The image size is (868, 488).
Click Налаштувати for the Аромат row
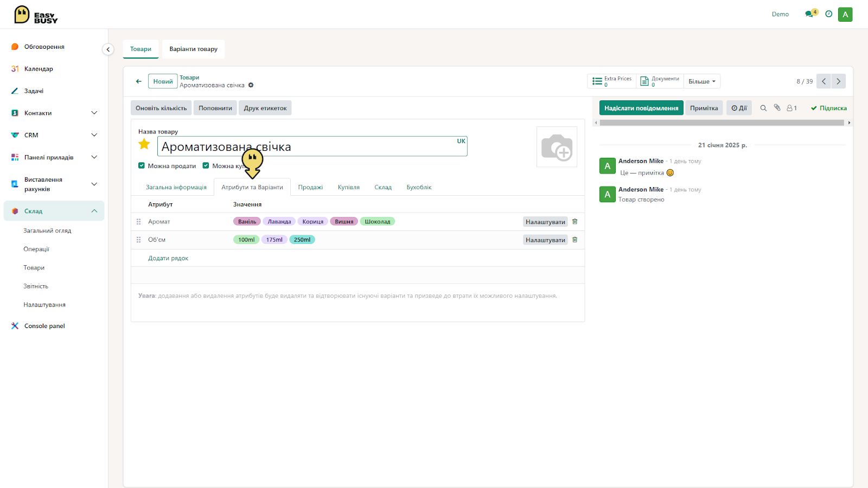(x=545, y=222)
